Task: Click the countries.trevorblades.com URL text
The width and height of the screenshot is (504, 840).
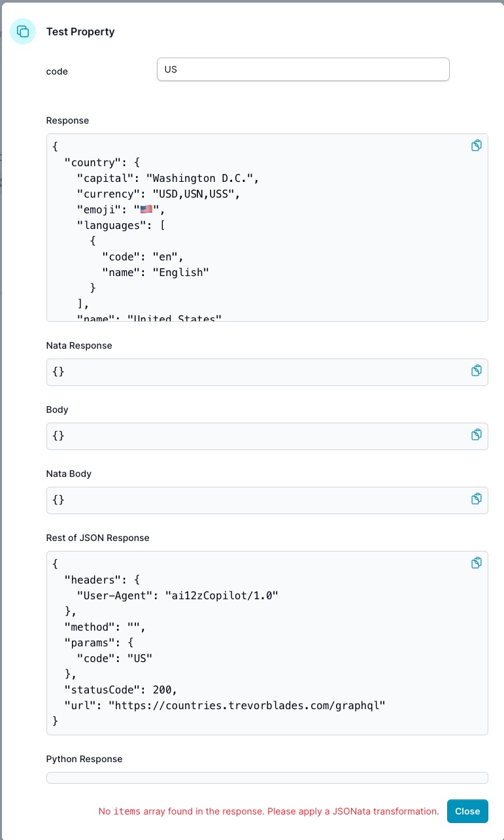Action: click(x=247, y=705)
